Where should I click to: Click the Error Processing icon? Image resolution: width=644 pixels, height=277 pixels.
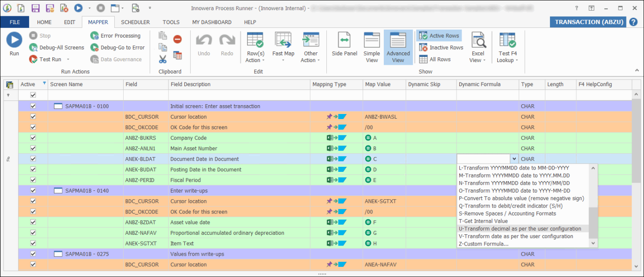pos(94,36)
